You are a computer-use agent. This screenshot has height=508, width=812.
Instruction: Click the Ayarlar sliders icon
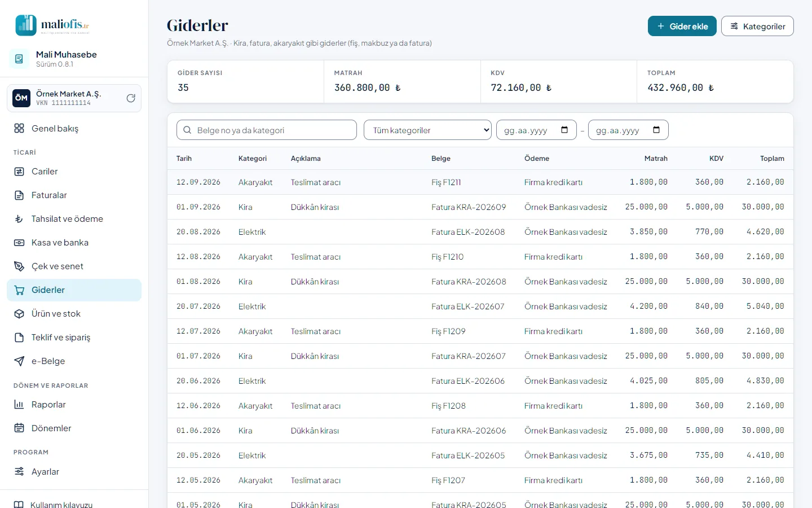point(19,472)
